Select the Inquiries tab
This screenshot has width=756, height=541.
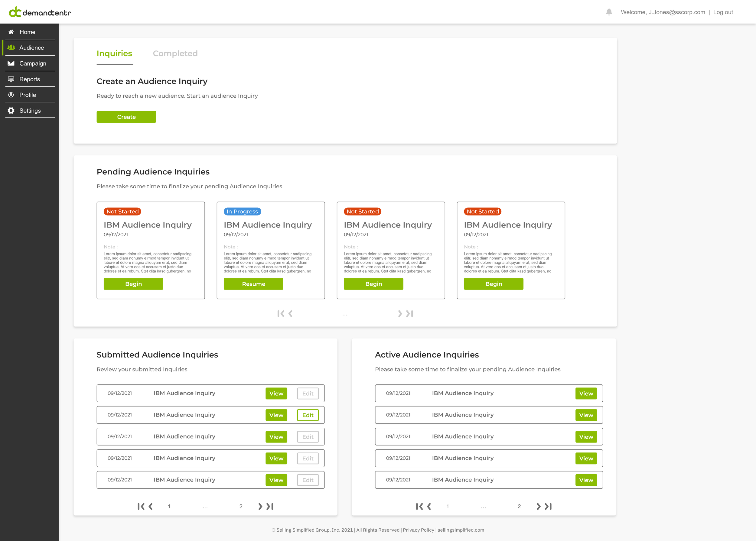(114, 53)
